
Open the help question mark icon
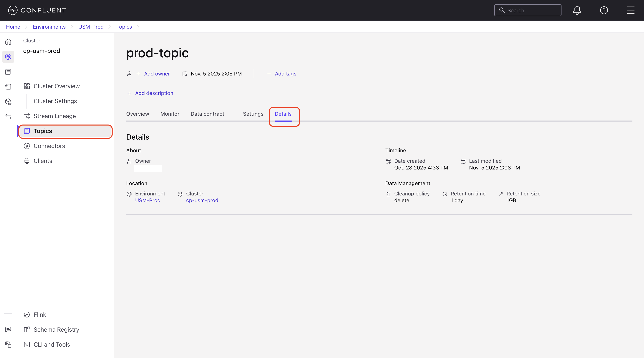(x=604, y=10)
